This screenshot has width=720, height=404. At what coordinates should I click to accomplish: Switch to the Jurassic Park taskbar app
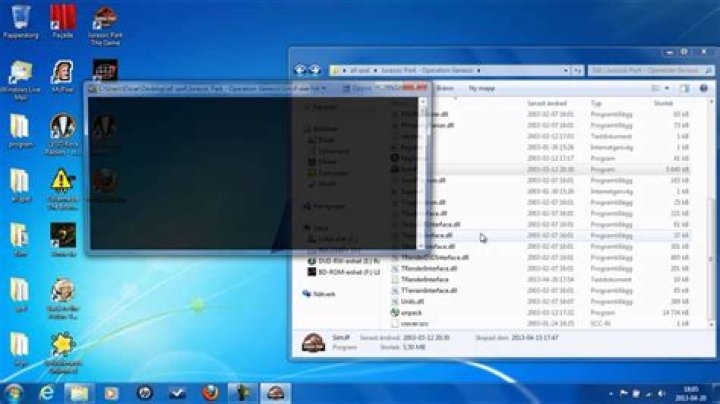[x=274, y=391]
